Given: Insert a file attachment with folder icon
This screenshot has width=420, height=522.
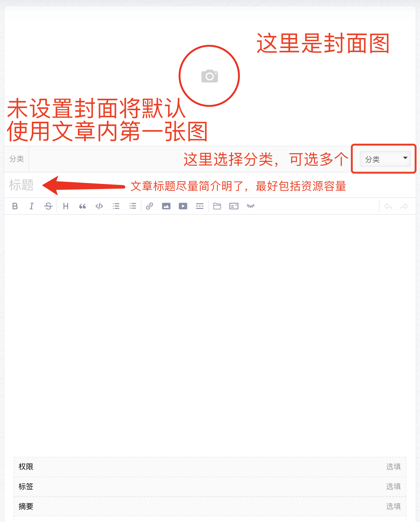Looking at the screenshot, I should pyautogui.click(x=217, y=206).
